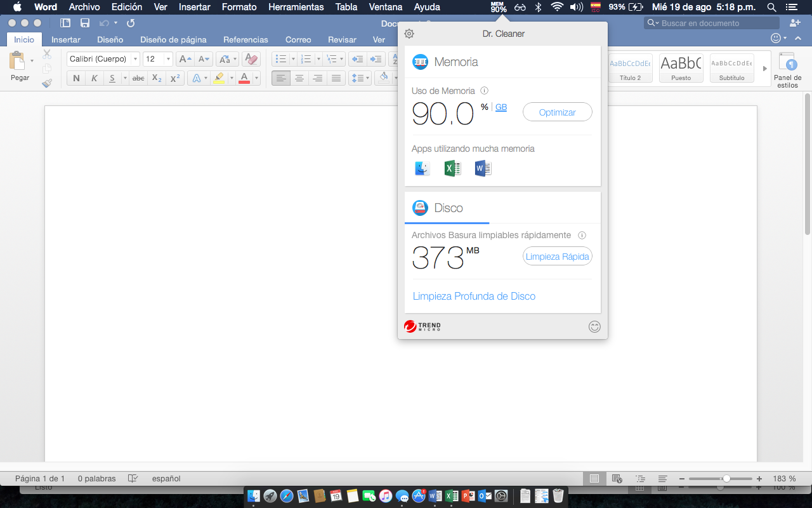Click the Buscar en documento search field

point(717,23)
